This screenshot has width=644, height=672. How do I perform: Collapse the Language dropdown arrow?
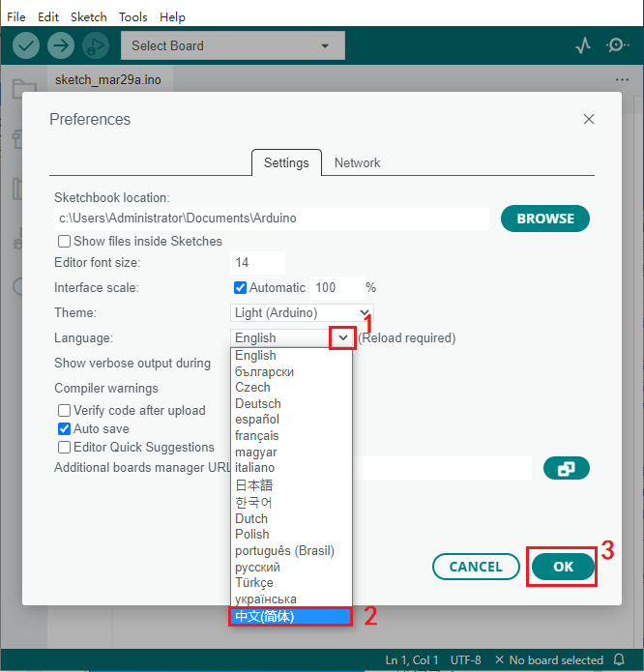(x=342, y=338)
